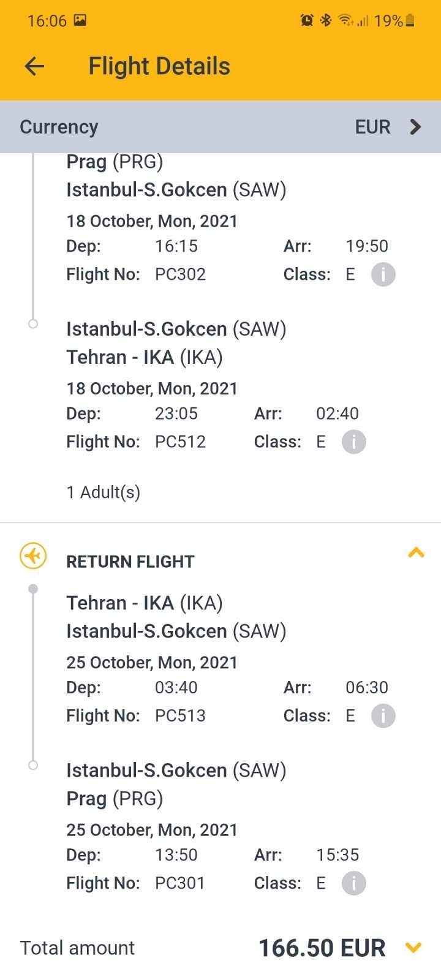Expand the Total amount price breakdown

click(x=413, y=948)
